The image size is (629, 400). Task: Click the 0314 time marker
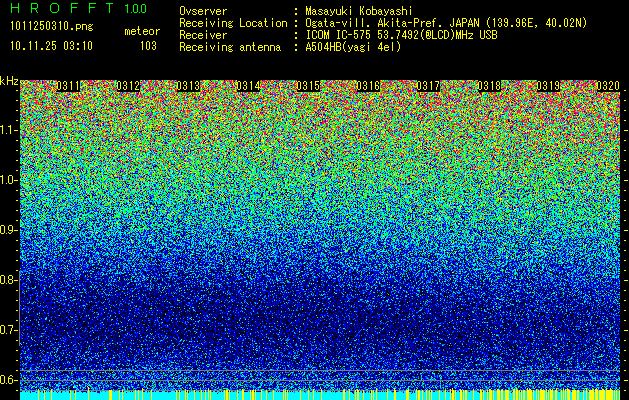pyautogui.click(x=248, y=86)
